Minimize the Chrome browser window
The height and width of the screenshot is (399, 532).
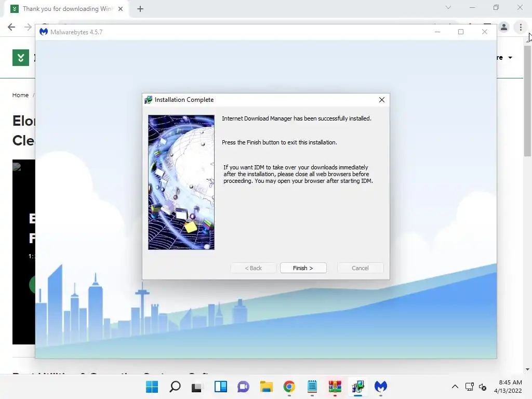(472, 7)
